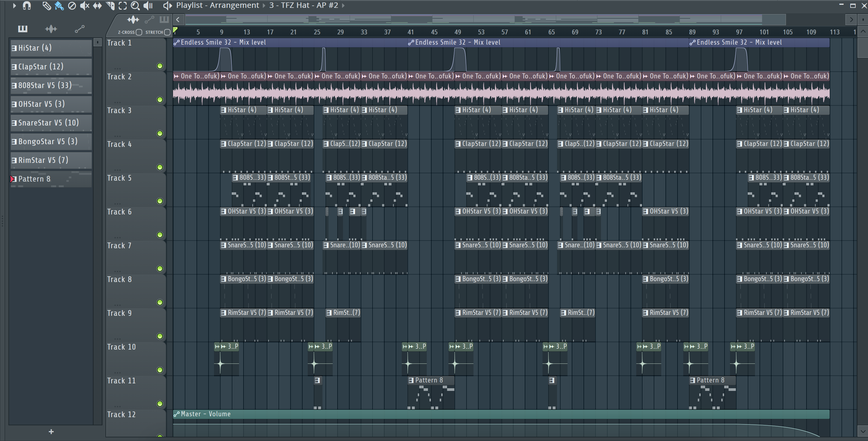The height and width of the screenshot is (441, 868).
Task: Select the Mute tool
Action: coord(85,5)
